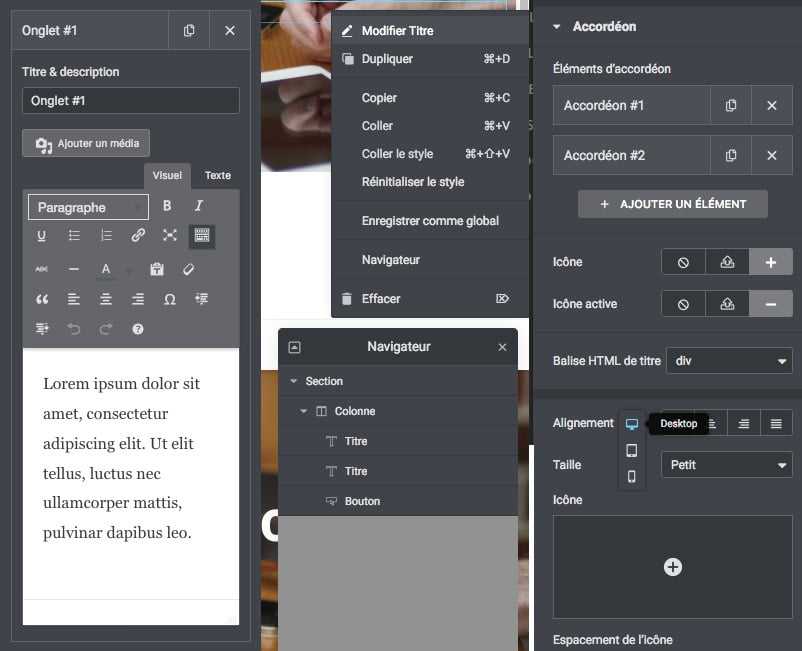
Task: Insert a horizontal line
Action: pos(74,269)
